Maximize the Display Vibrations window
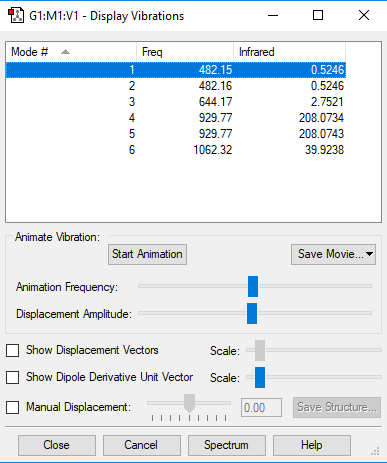 [x=318, y=15]
